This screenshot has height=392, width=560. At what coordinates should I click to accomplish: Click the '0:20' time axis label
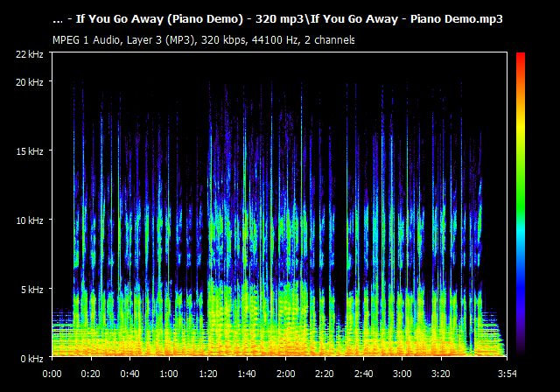(x=91, y=374)
